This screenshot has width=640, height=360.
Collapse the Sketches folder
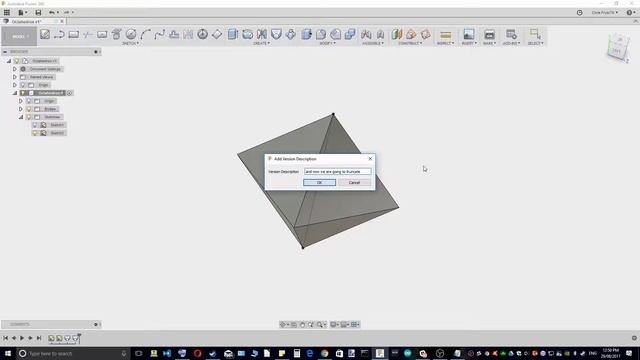20,117
